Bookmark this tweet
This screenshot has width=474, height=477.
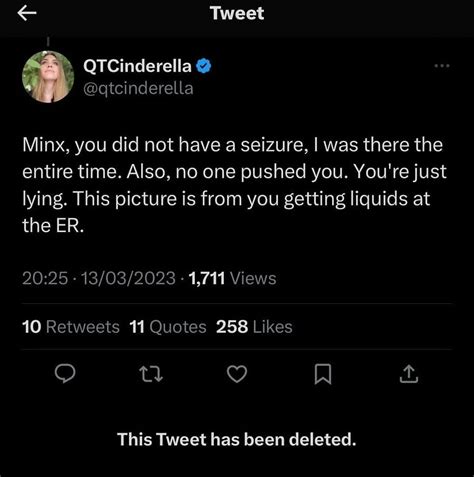(x=323, y=374)
